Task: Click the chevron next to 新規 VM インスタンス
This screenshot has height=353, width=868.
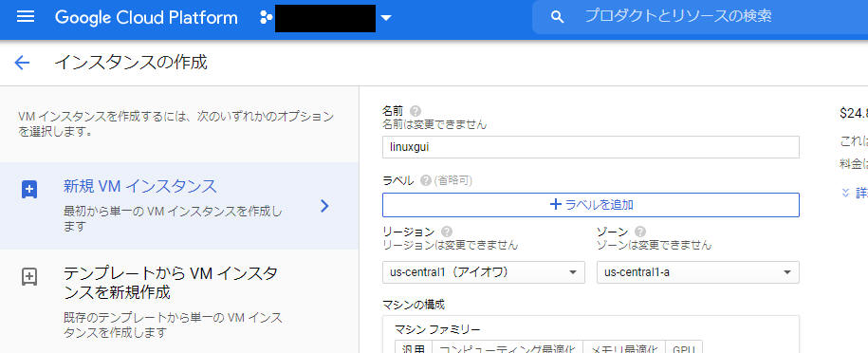Action: (325, 206)
